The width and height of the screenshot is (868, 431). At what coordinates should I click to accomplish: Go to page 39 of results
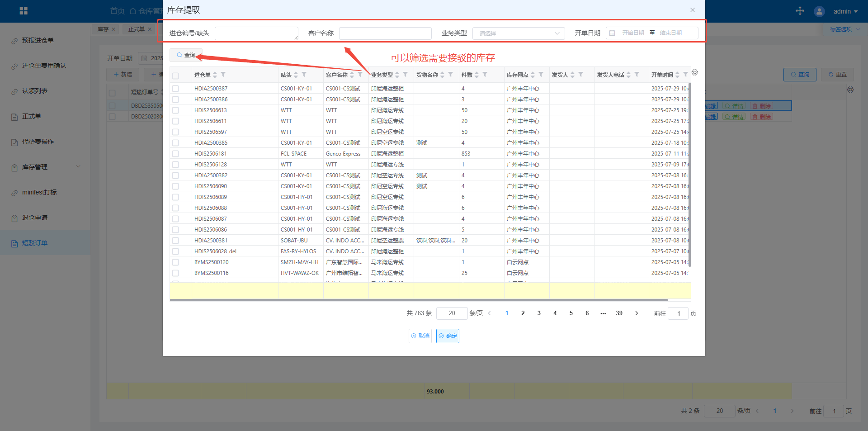pos(619,313)
